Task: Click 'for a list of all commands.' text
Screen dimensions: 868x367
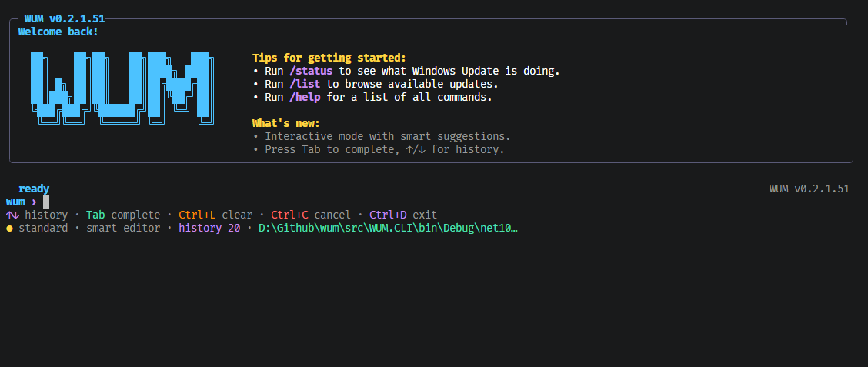Action: (x=409, y=98)
